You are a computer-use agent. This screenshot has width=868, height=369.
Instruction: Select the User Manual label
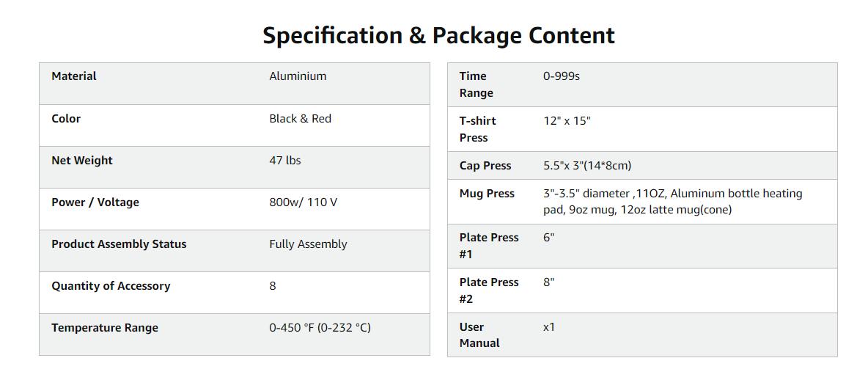point(479,335)
